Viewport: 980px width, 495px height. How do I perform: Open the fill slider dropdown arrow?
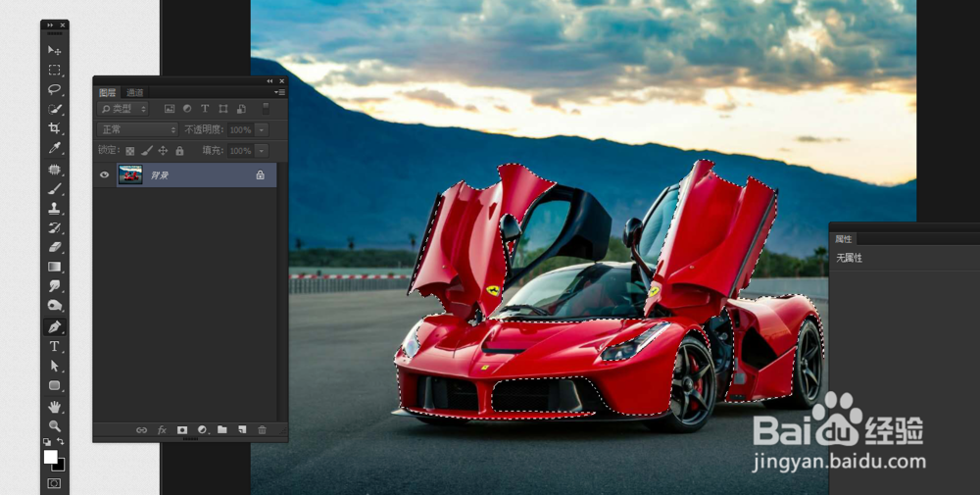coord(262,151)
